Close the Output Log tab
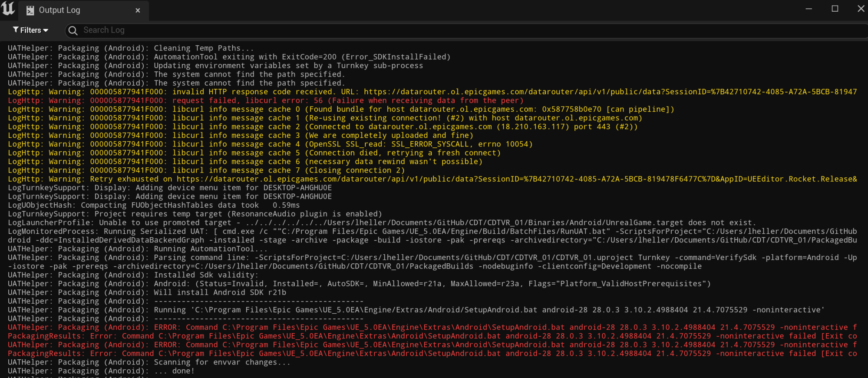Image resolution: width=868 pixels, height=378 pixels. click(x=138, y=10)
